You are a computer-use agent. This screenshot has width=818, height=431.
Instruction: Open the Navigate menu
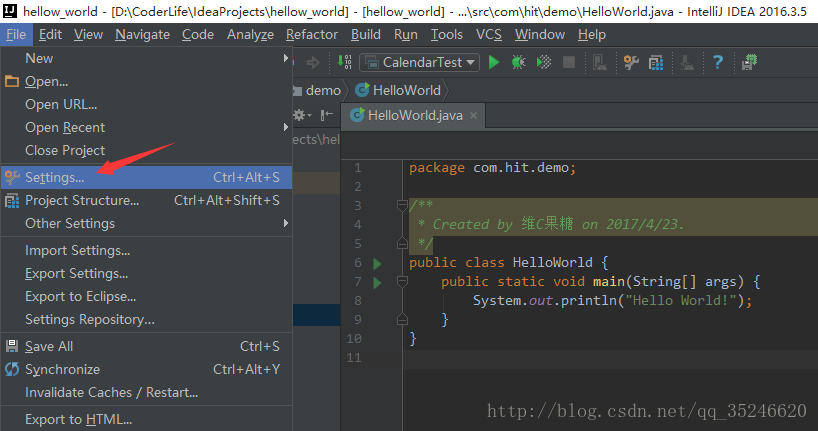[x=142, y=34]
